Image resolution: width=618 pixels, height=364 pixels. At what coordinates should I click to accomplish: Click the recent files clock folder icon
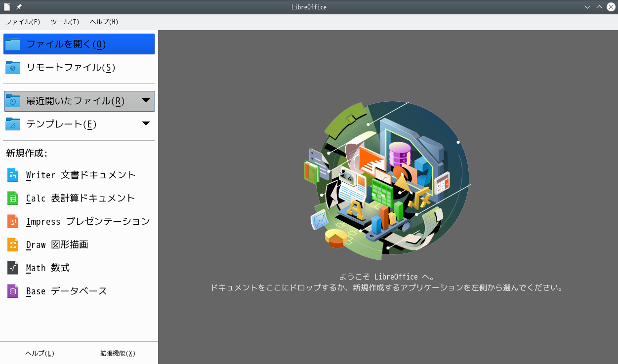click(13, 101)
